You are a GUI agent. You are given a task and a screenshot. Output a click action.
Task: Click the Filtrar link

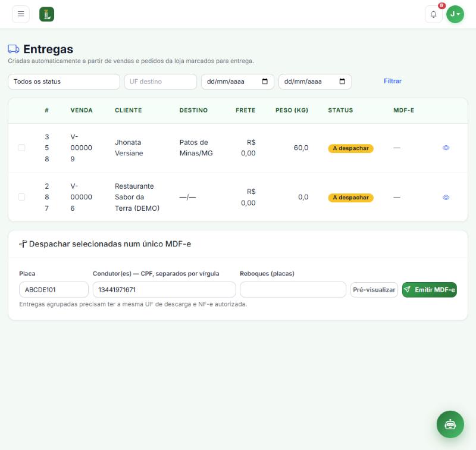tap(393, 81)
